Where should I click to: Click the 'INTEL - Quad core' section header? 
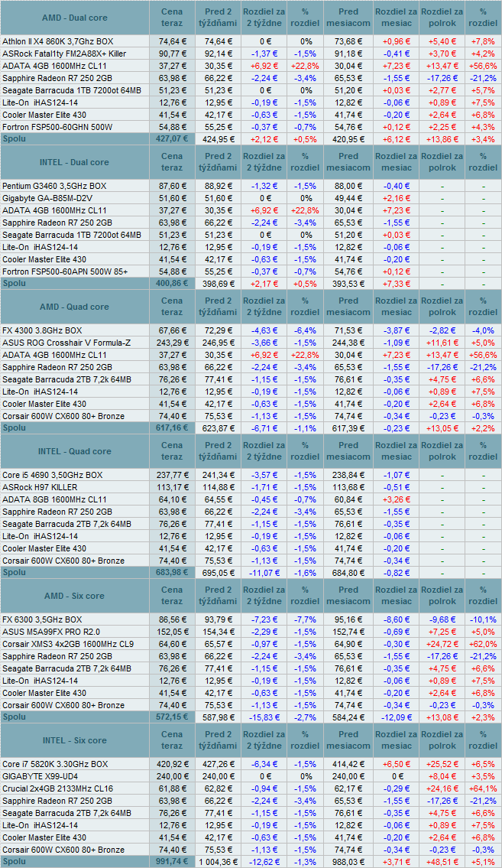coord(75,451)
